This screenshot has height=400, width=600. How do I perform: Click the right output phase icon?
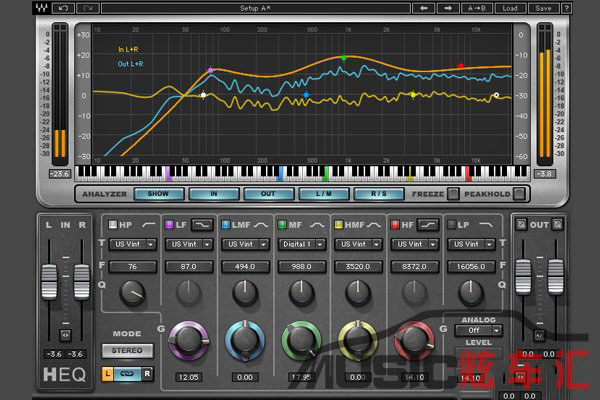coord(558,224)
